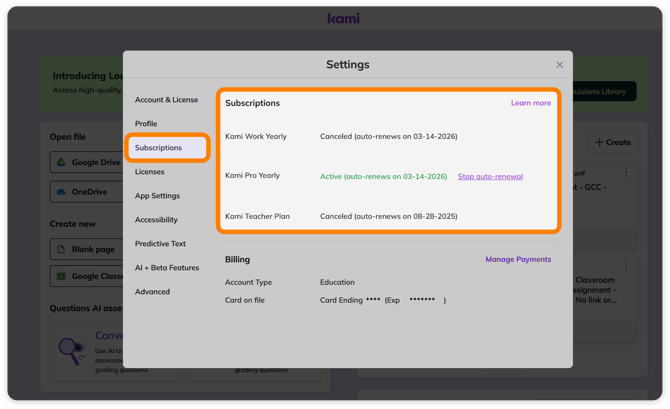The image size is (670, 409).
Task: Click the Manage Payments link
Action: point(518,259)
